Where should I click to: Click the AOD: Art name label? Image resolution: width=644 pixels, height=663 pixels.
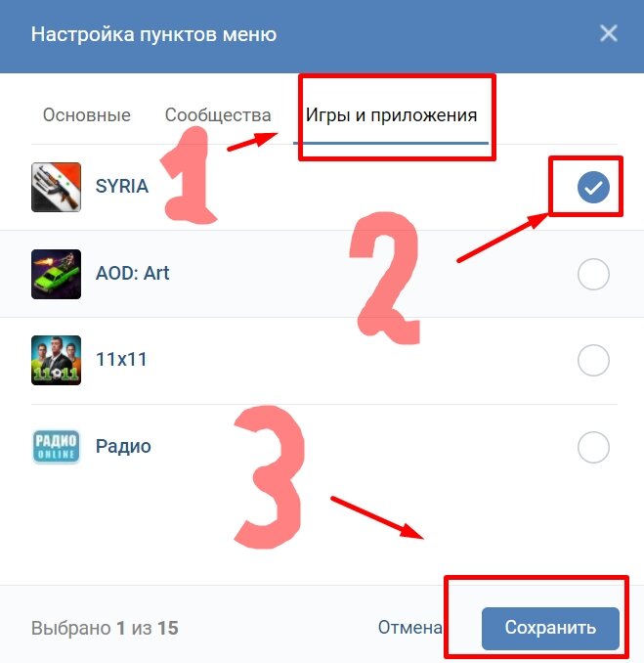tap(132, 273)
